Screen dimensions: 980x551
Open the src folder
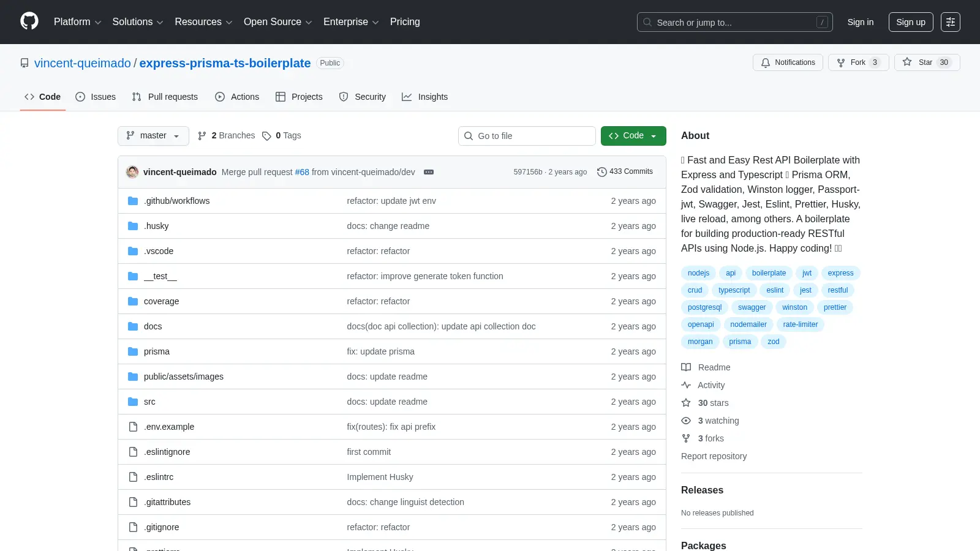(149, 402)
